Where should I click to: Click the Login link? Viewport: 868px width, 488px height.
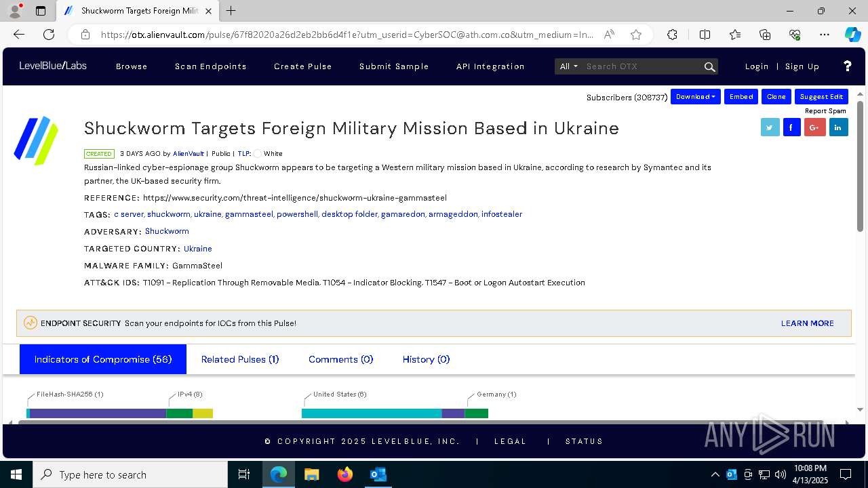pyautogui.click(x=757, y=66)
